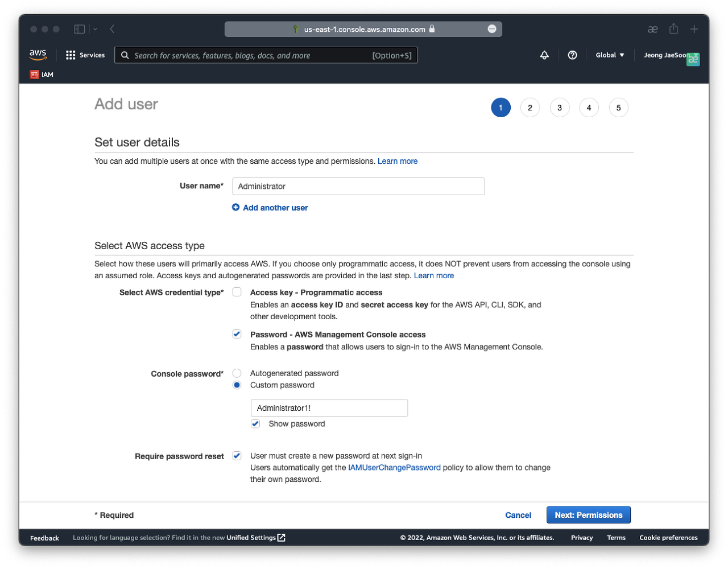Go to wizard step 1
This screenshot has height=569, width=728.
(x=500, y=108)
